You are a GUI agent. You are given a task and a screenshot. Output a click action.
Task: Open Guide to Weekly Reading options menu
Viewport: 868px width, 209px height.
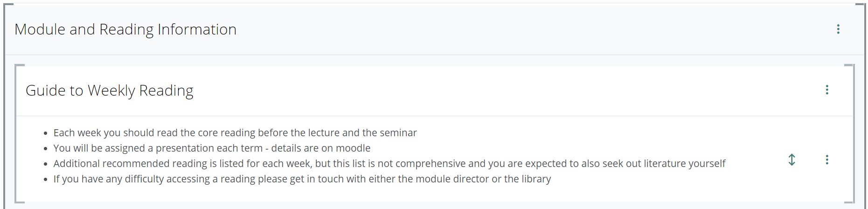coord(826,90)
